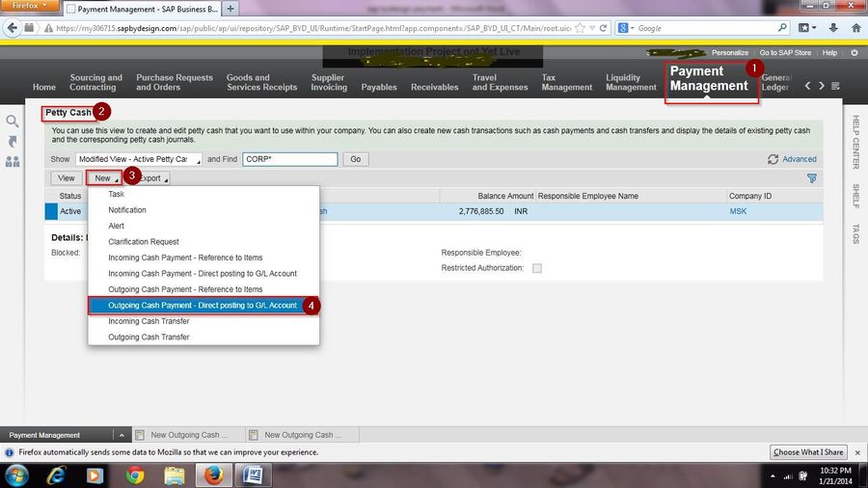This screenshot has width=868, height=488.
Task: Expand the New dropdown button
Action: (103, 178)
